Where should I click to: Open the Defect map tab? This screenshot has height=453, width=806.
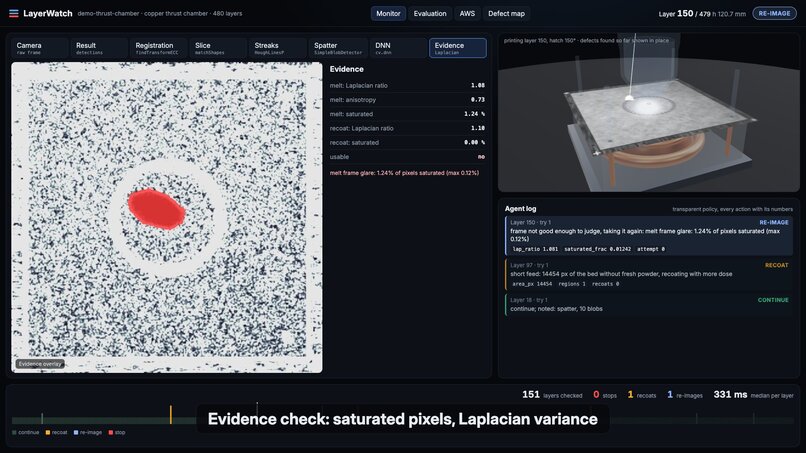pyautogui.click(x=506, y=13)
